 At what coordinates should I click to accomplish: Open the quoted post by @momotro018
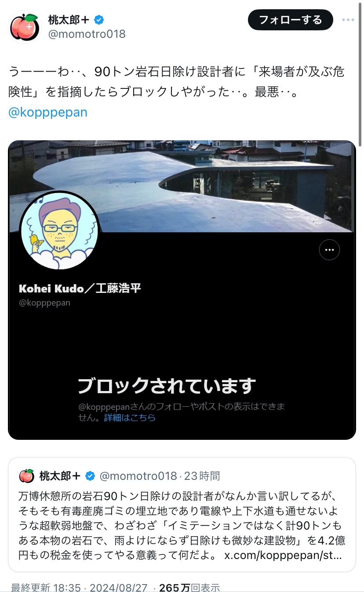(182, 515)
